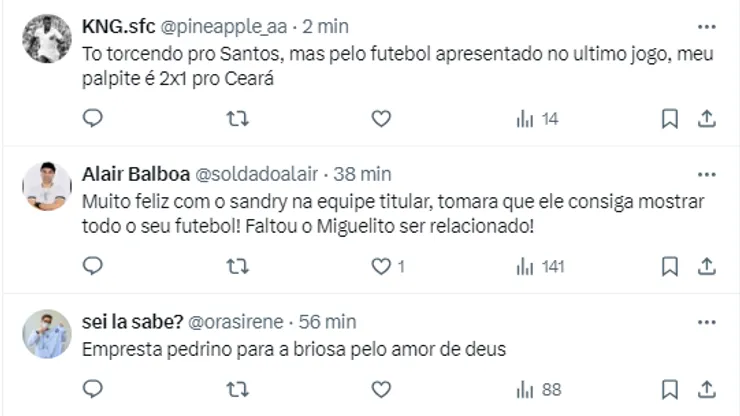Viewport: 740px width, 416px height.
Task: View analytics showing 14 views
Action: (x=536, y=119)
